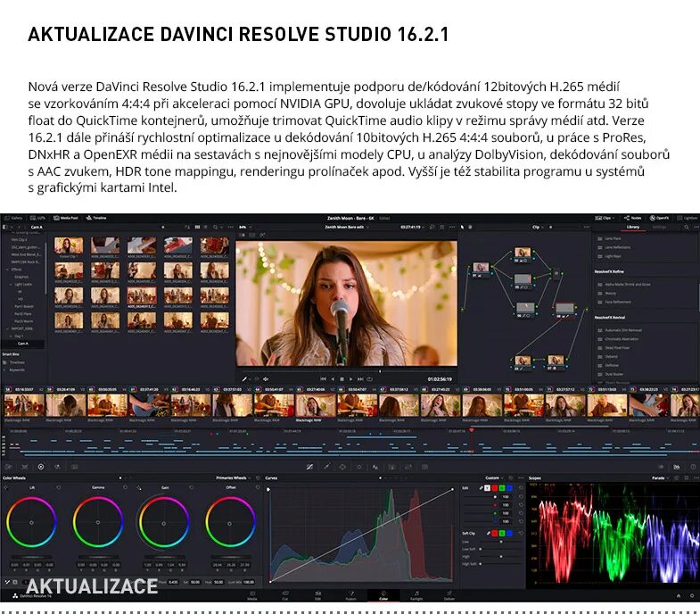Open the Primaries Wheels mode dropdown

[x=233, y=477]
